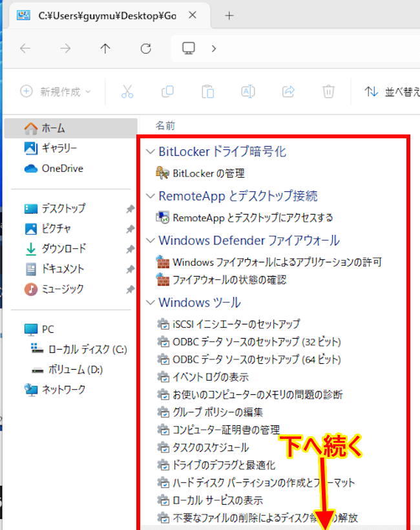Click the pin icon beside ミュージック
420x530 pixels.
tap(131, 290)
